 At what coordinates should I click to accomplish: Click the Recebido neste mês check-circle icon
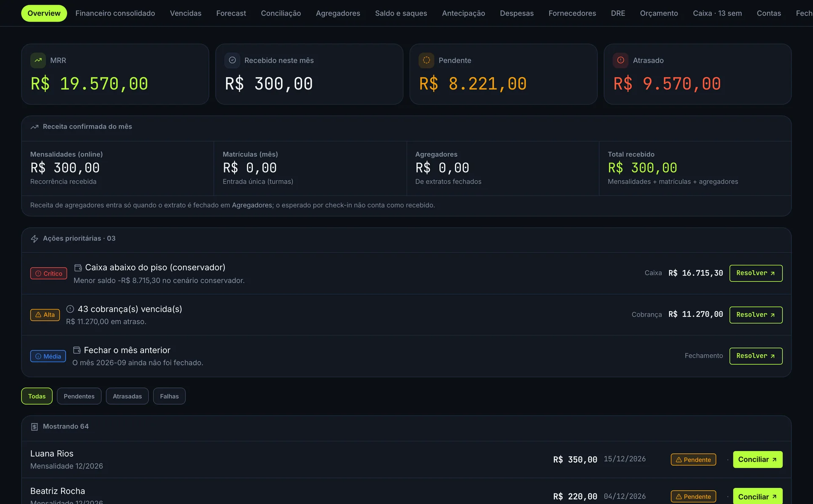pyautogui.click(x=232, y=60)
